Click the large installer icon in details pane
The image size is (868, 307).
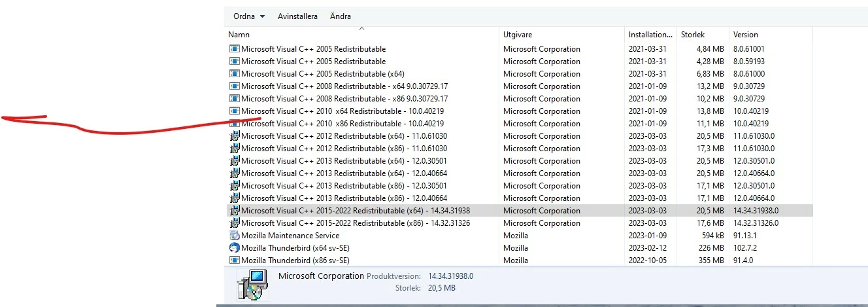[x=252, y=285]
